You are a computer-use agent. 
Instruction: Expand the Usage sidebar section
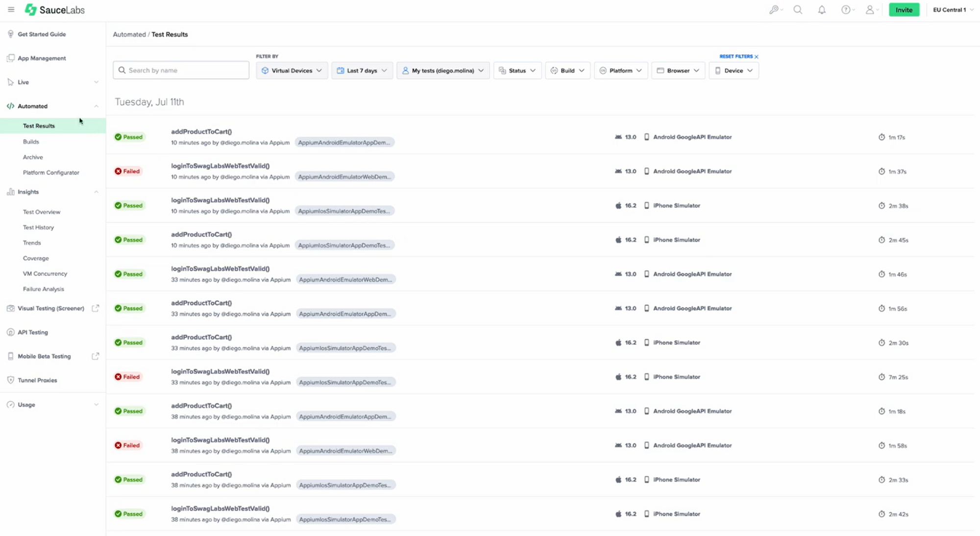(96, 405)
